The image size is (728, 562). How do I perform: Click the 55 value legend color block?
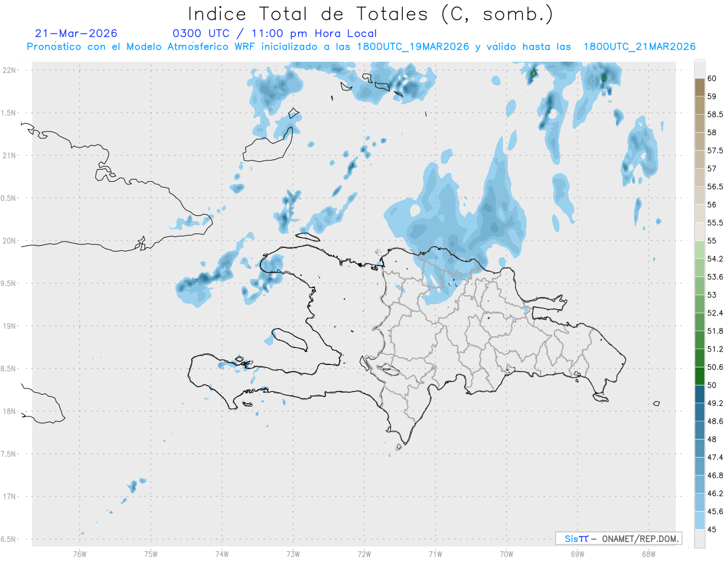699,231
